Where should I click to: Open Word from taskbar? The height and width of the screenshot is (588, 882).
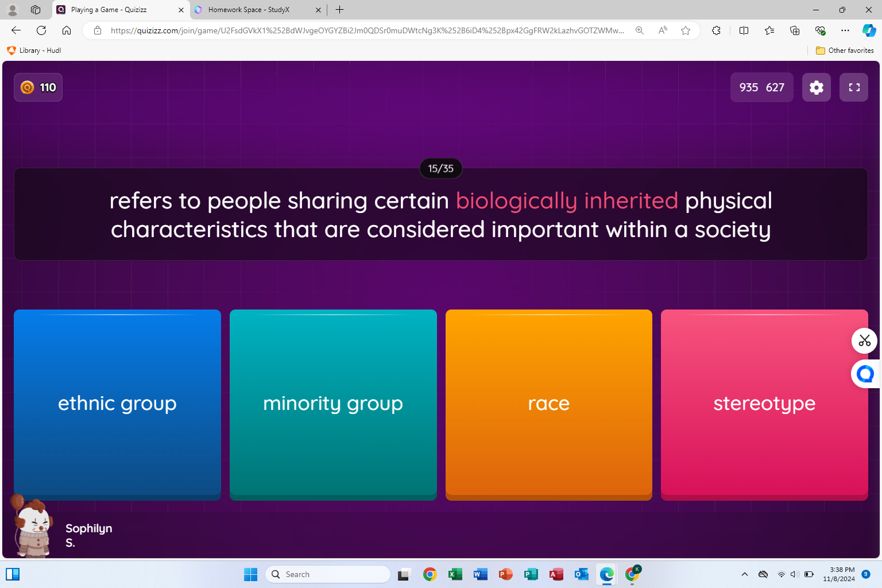coord(481,574)
